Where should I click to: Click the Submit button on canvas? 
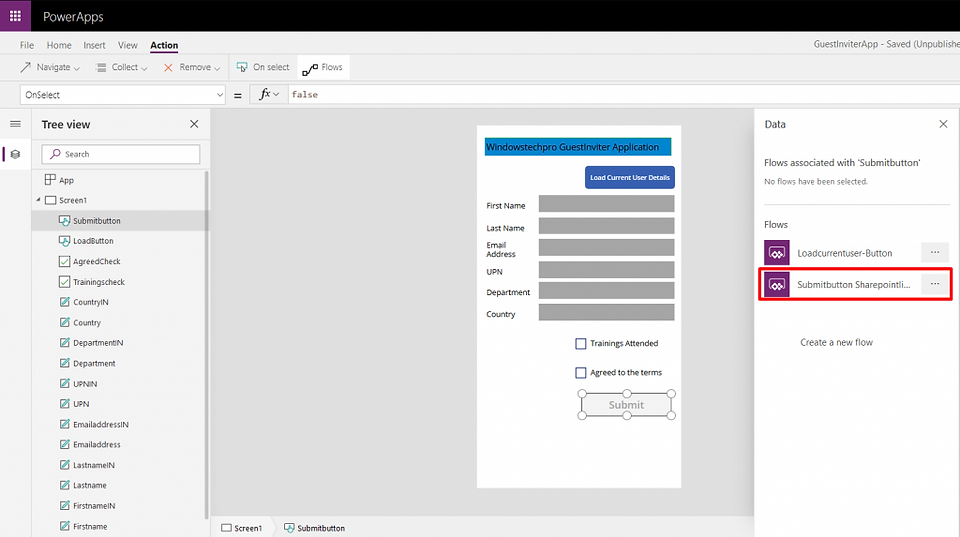point(626,405)
